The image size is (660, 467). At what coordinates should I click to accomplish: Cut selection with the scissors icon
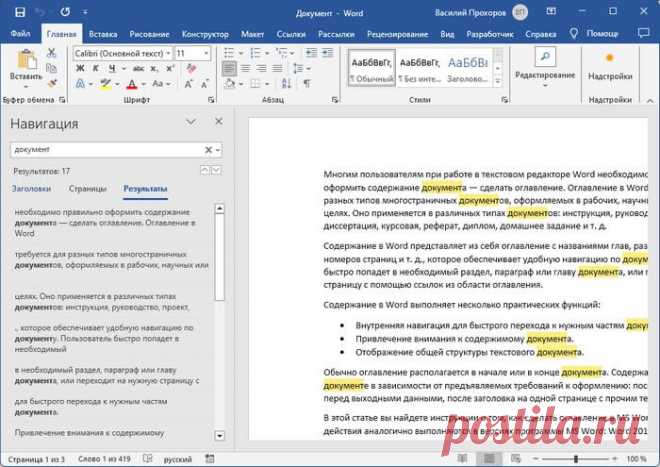tap(51, 53)
